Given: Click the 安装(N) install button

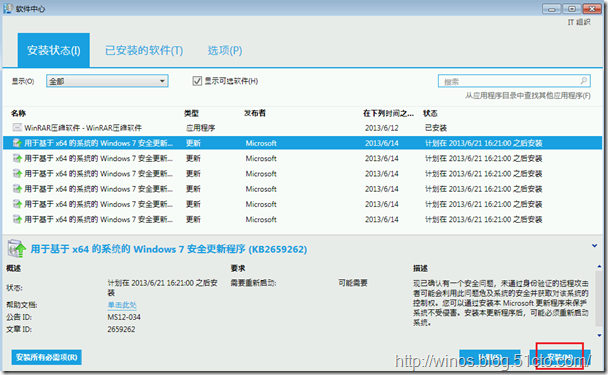Looking at the screenshot, I should tap(560, 357).
